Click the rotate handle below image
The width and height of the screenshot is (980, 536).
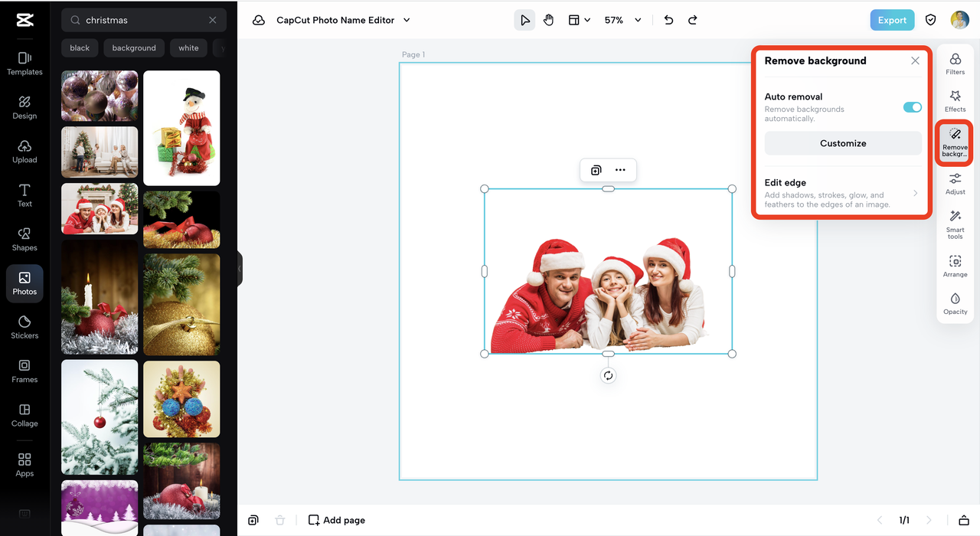tap(608, 375)
